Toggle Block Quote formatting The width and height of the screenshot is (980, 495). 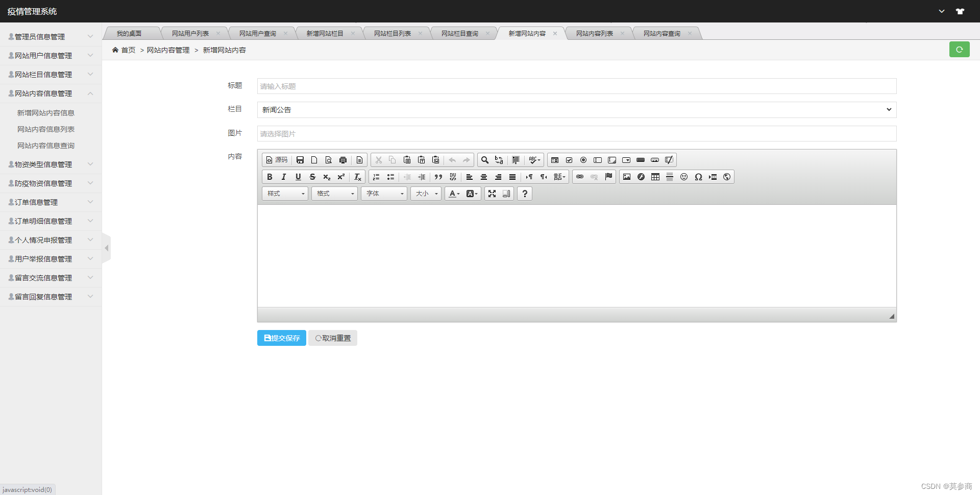point(438,177)
